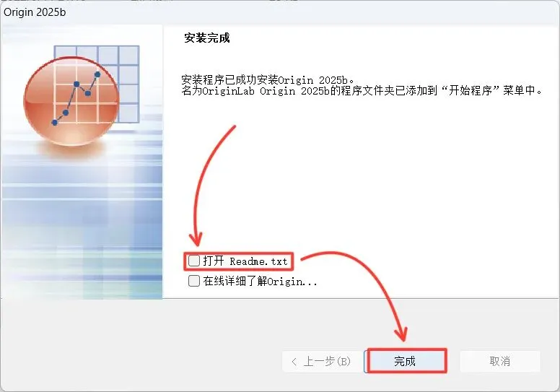Tick the 打开 Readme.txt checkbox
Viewport: 560px width, 392px height.
click(x=194, y=261)
